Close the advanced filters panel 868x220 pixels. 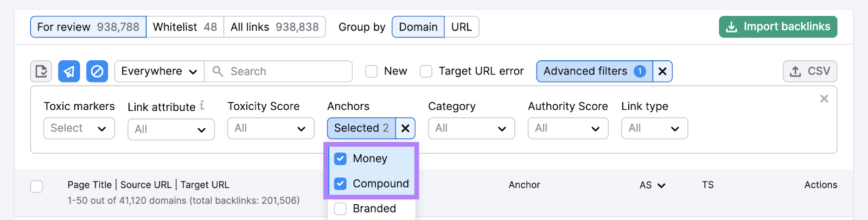[824, 99]
